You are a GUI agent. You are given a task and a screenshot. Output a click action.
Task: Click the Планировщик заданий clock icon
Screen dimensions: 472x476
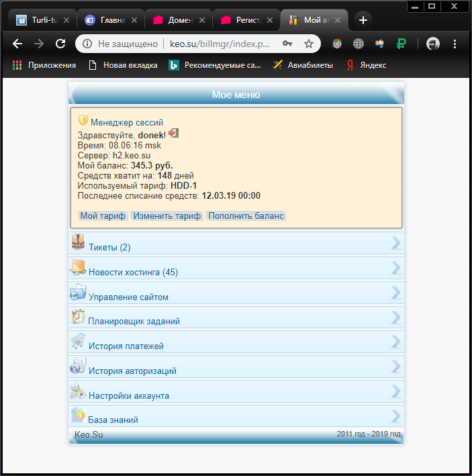tap(79, 317)
